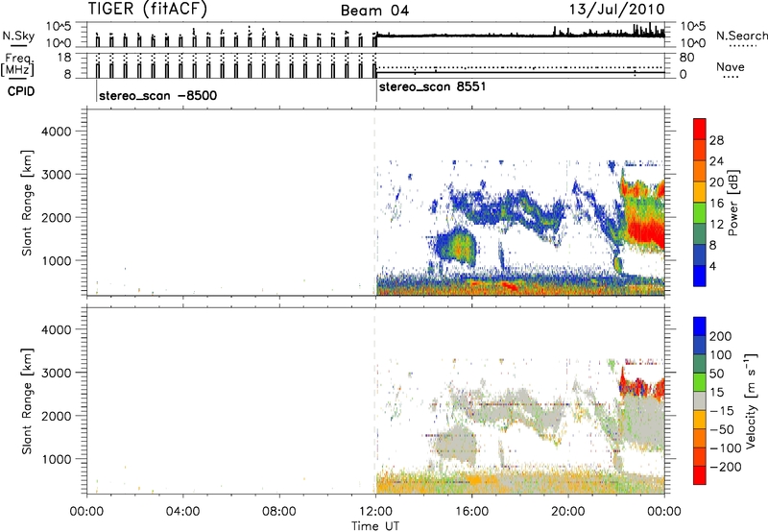Pick the yellow segment of Power colorbar
This screenshot has width=768, height=532.
700,192
